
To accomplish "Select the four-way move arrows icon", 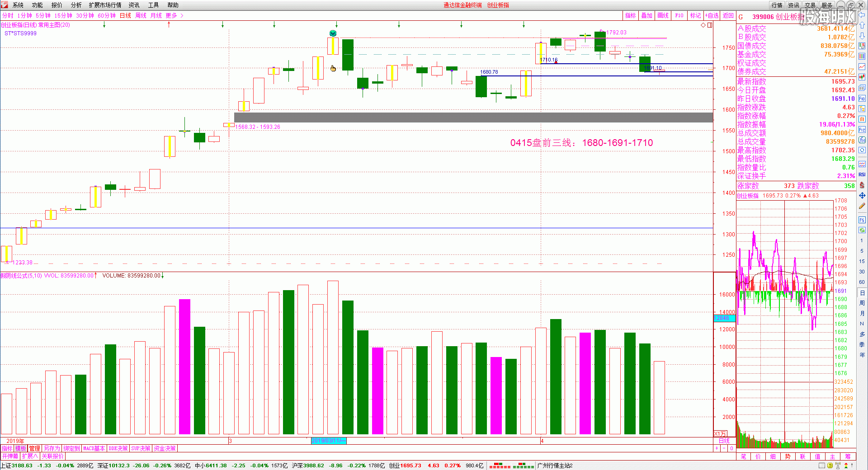I will tap(862, 196).
